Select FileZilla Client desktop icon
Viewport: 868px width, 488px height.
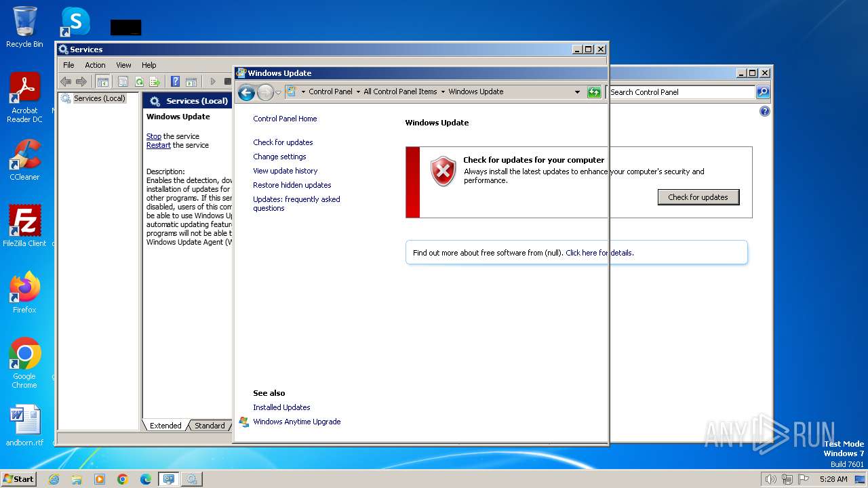[24, 226]
